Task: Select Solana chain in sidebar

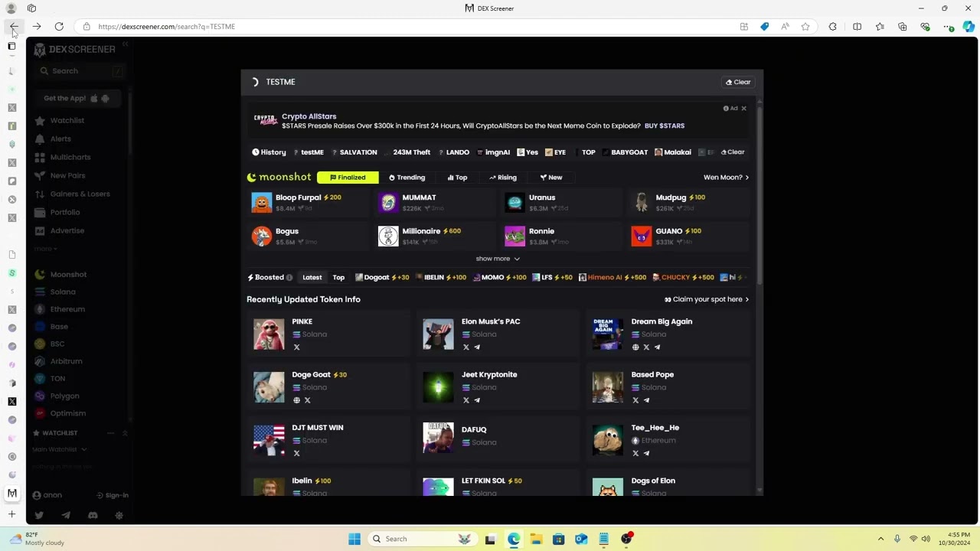Action: click(x=63, y=292)
